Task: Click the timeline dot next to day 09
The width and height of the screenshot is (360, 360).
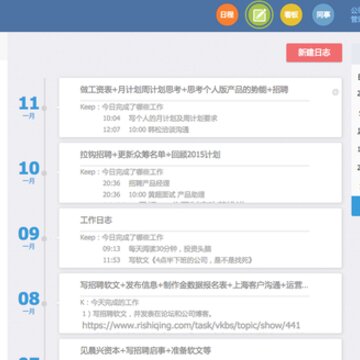Action: pos(45,239)
